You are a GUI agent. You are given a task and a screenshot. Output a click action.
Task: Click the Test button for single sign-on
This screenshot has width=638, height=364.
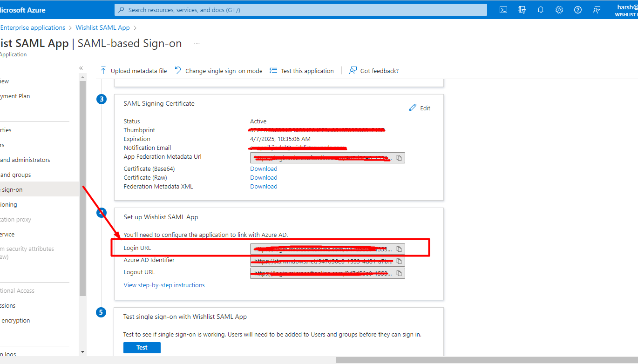click(142, 348)
